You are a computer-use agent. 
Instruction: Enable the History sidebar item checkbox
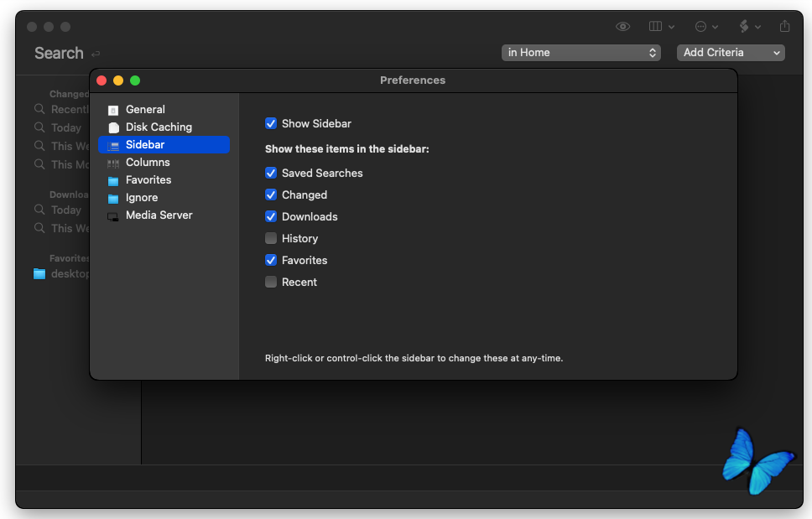[271, 239]
